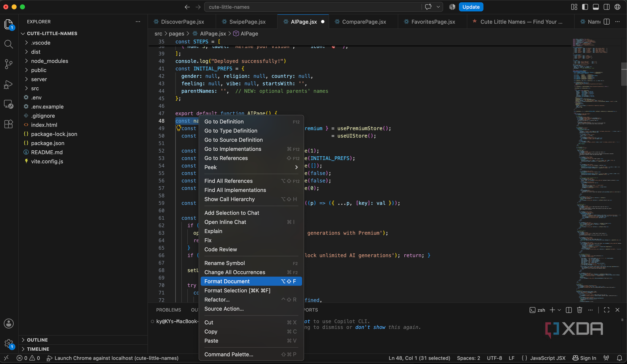This screenshot has height=364, width=627.
Task: Open the Manage gear icon
Action: (9, 344)
